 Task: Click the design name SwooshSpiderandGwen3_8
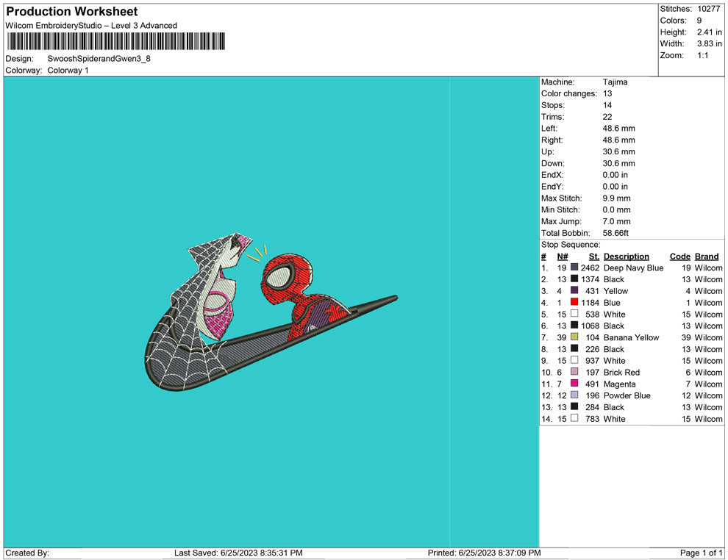[99, 59]
